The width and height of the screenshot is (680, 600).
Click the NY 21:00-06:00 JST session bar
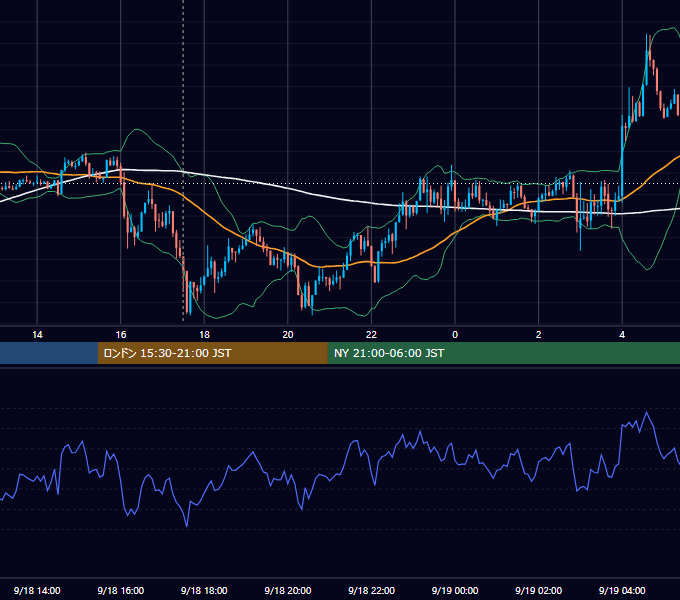(x=503, y=353)
